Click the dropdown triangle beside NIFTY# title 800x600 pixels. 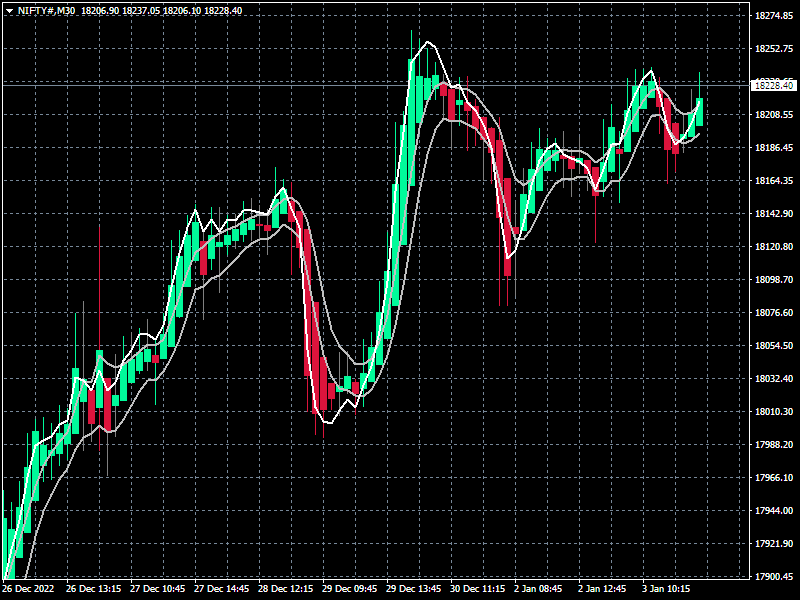click(x=9, y=11)
